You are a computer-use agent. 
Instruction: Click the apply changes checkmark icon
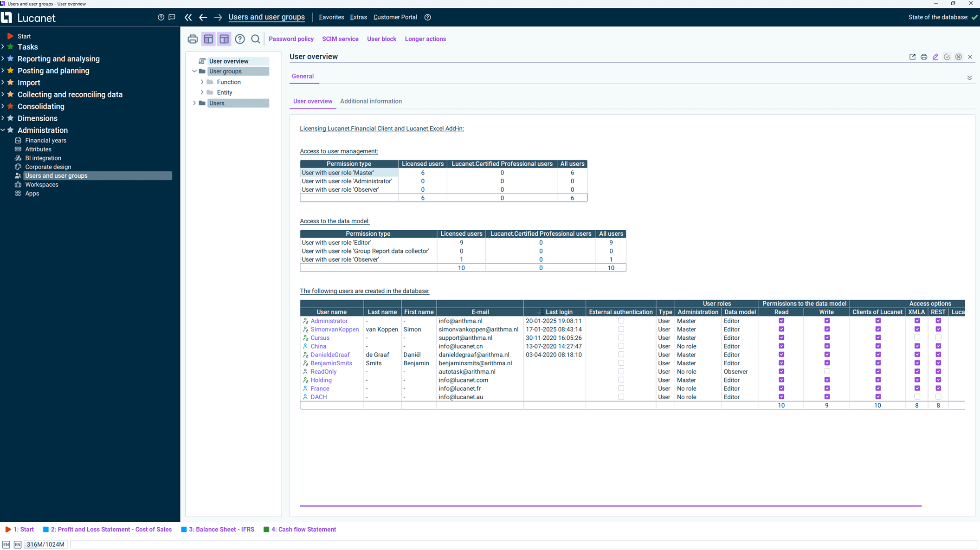[x=947, y=57]
